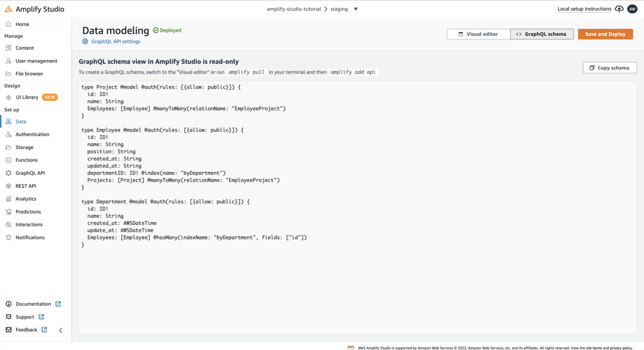Screen dimensions: 644x350
Task: Click the Amplify Studio logo icon
Action: point(9,9)
